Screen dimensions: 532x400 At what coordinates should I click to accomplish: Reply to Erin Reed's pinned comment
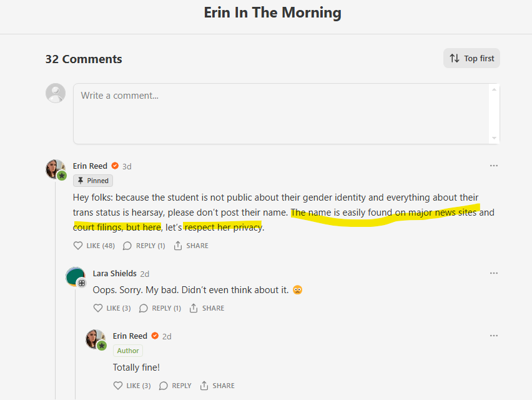pos(144,246)
